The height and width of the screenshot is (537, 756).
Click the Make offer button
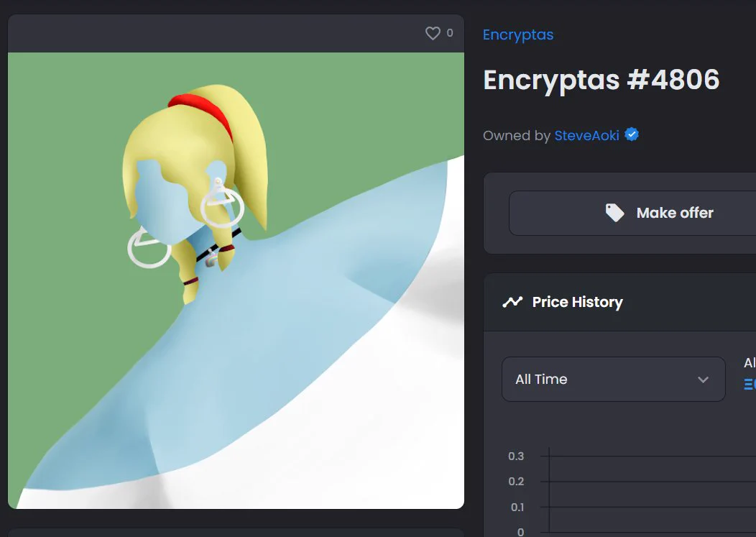tap(632, 213)
